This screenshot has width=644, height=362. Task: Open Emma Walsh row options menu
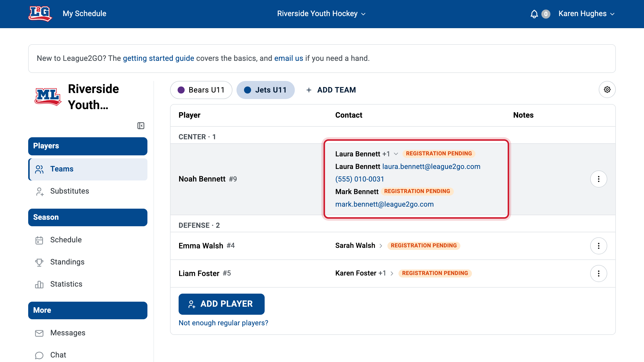point(598,246)
